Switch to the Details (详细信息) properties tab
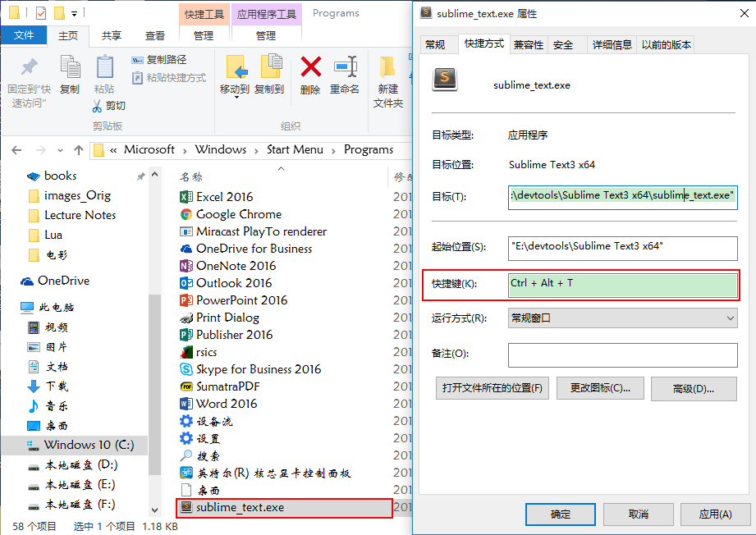Viewport: 756px width, 535px height. 612,45
